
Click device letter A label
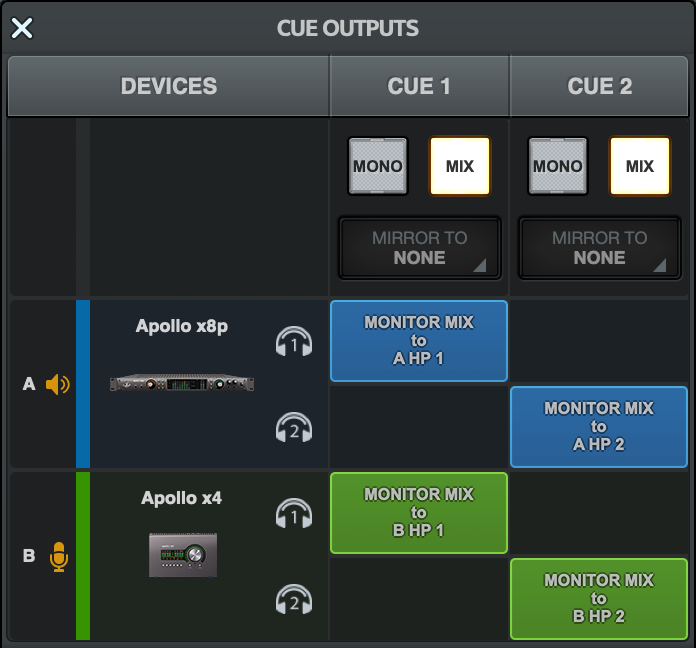point(29,384)
